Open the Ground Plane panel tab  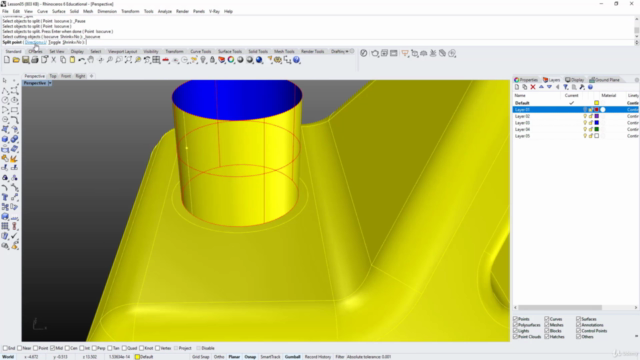click(605, 80)
